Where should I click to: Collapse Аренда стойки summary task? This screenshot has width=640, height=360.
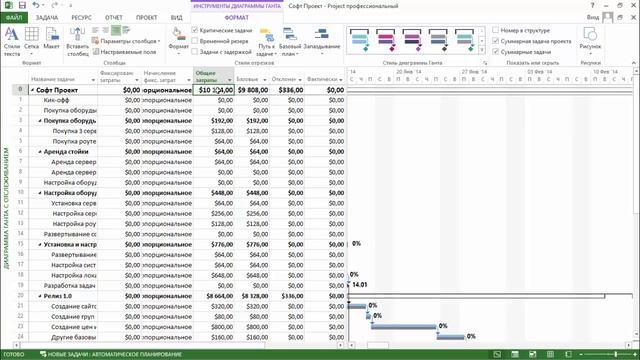pos(40,152)
